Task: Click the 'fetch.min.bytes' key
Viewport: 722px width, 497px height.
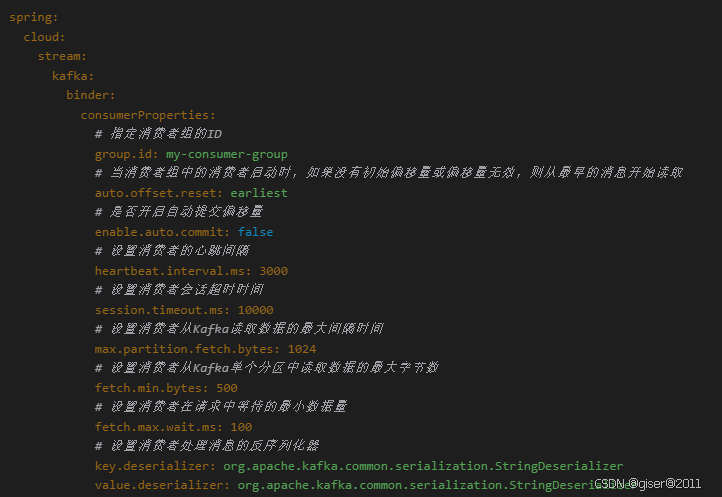Action: [148, 388]
